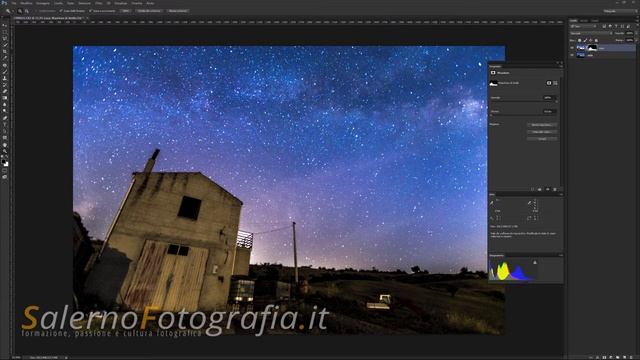
Task: Add vector mask button in Properties
Action: pyautogui.click(x=555, y=83)
